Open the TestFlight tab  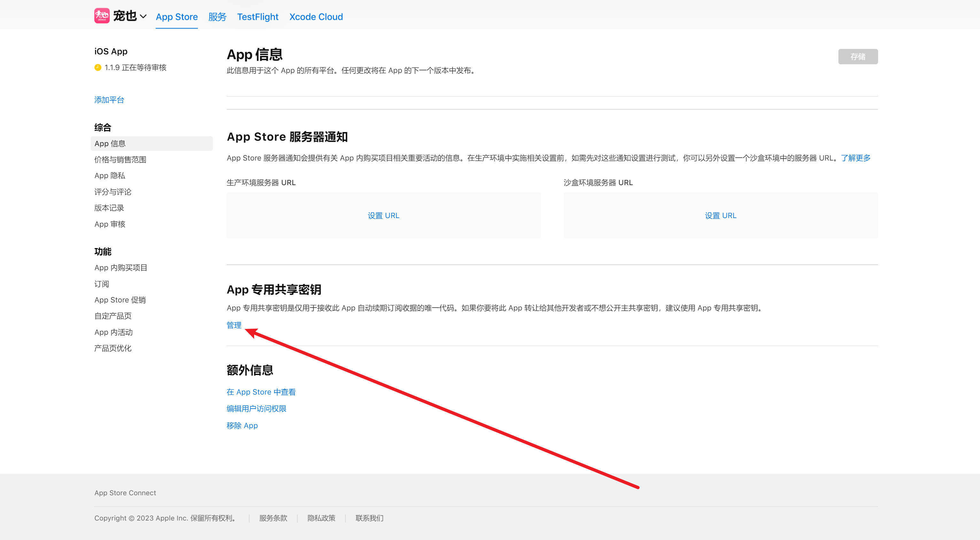(x=258, y=17)
